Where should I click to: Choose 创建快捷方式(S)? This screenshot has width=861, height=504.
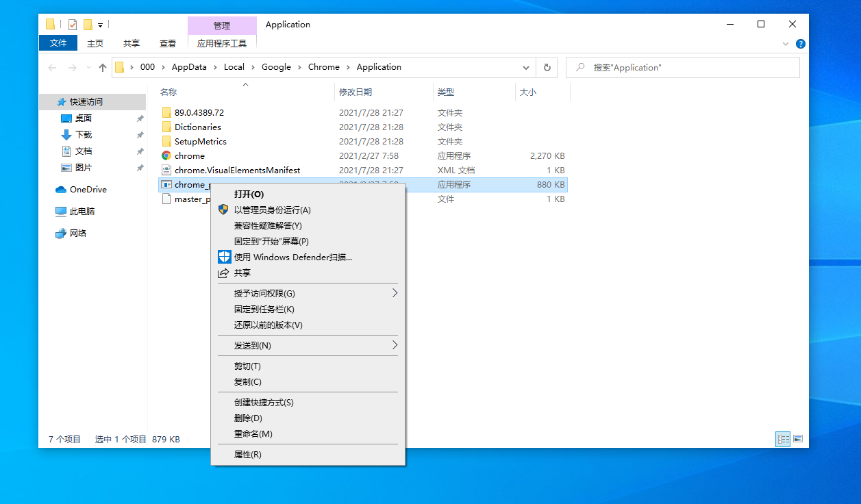308,402
